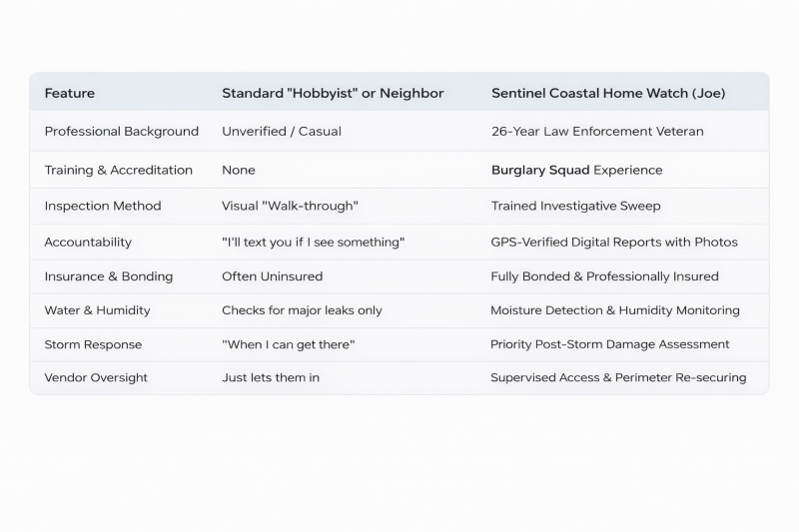
Task: Select the "Water & Humidity" row label
Action: [x=97, y=310]
